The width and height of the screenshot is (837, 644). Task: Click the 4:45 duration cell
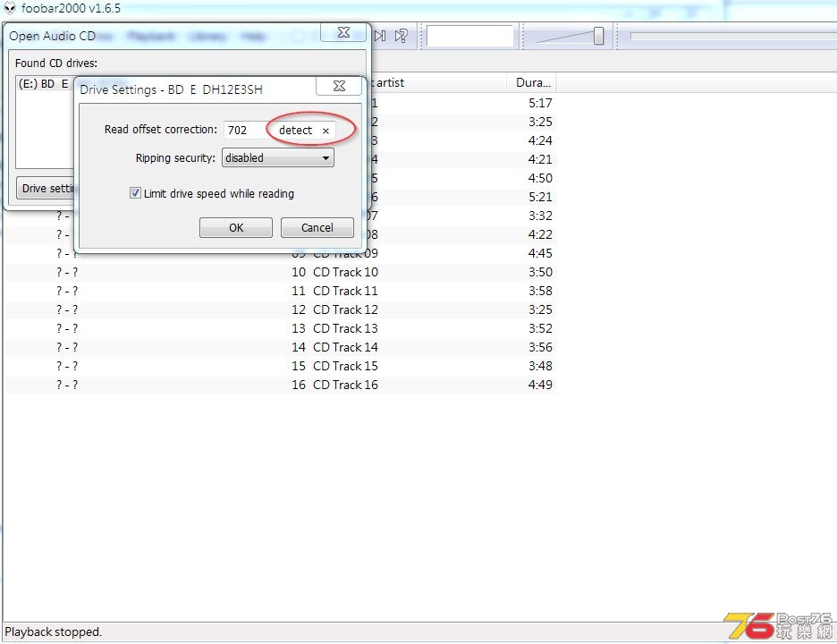click(x=540, y=253)
